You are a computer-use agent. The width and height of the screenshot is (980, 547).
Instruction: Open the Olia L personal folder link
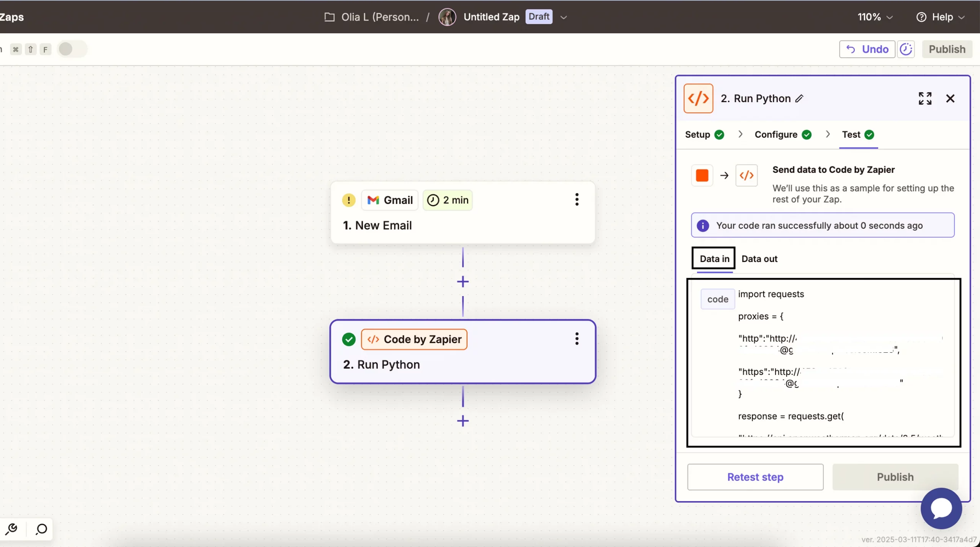coord(380,17)
